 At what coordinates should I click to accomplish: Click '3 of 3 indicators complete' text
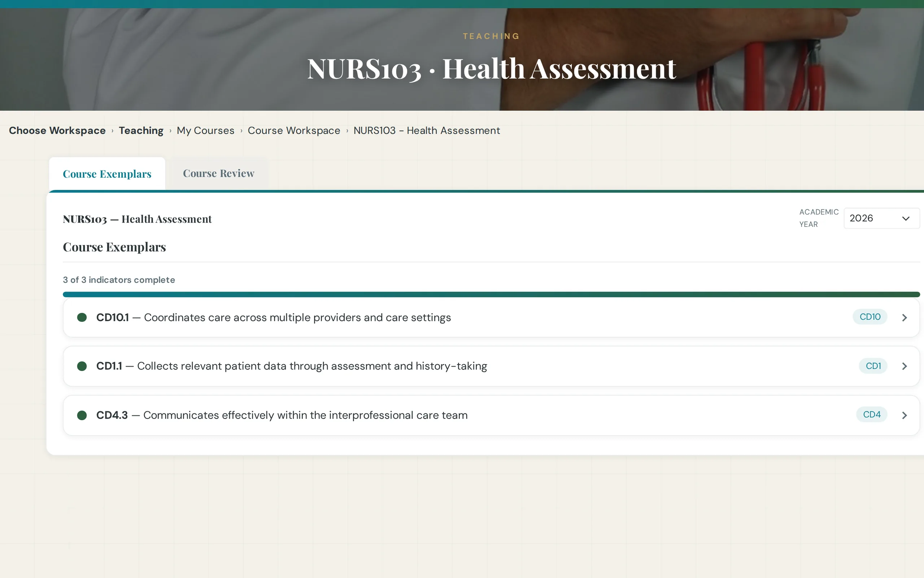tap(119, 280)
